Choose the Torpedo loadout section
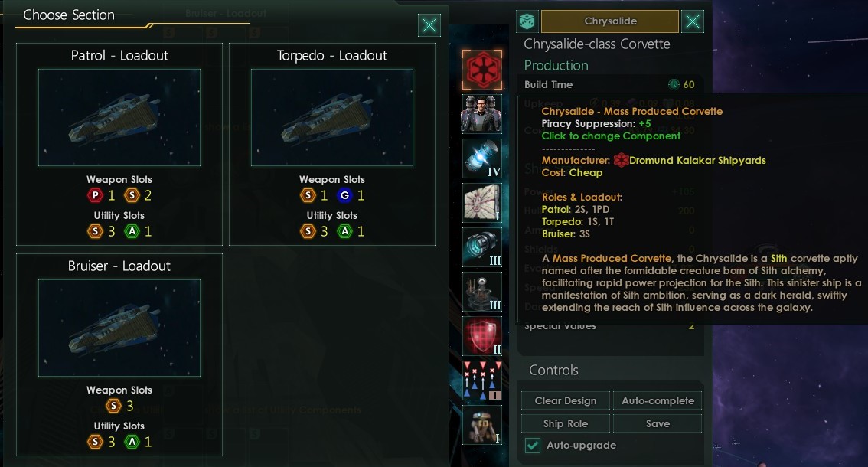The image size is (868, 467). 332,144
